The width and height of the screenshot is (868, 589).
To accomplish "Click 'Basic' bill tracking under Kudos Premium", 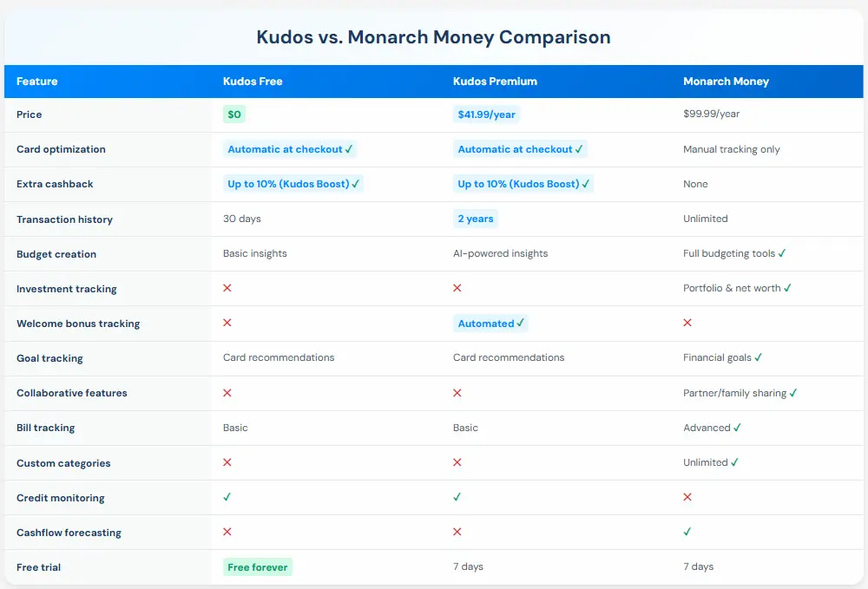I will [x=465, y=428].
